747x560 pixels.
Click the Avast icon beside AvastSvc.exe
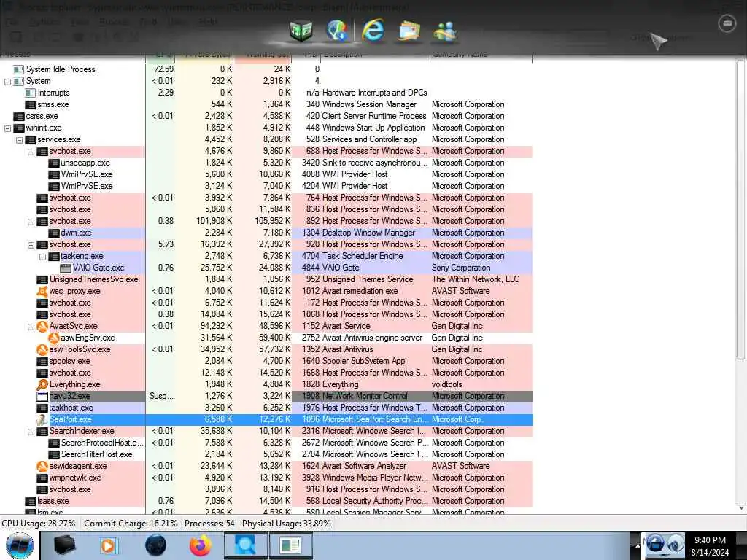tap(42, 326)
